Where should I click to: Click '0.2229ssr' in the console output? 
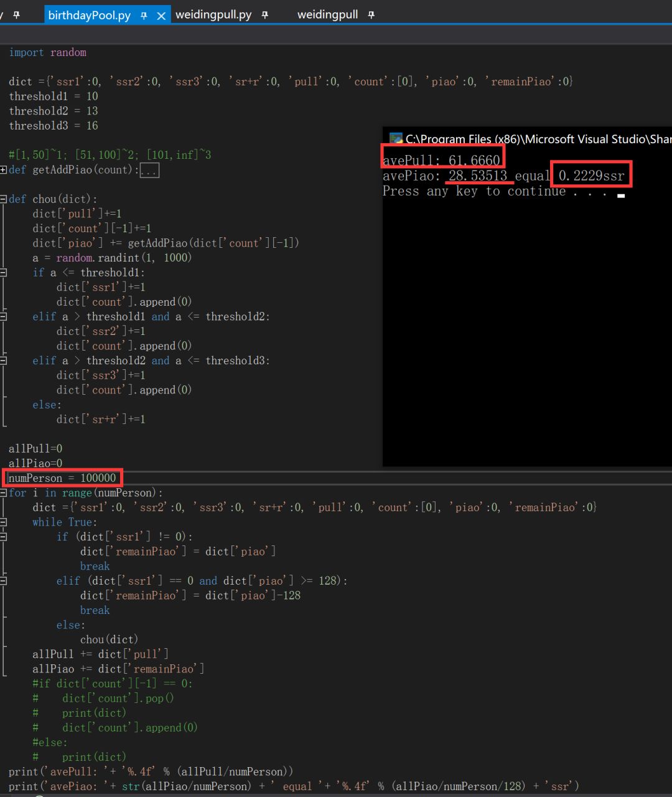[591, 176]
